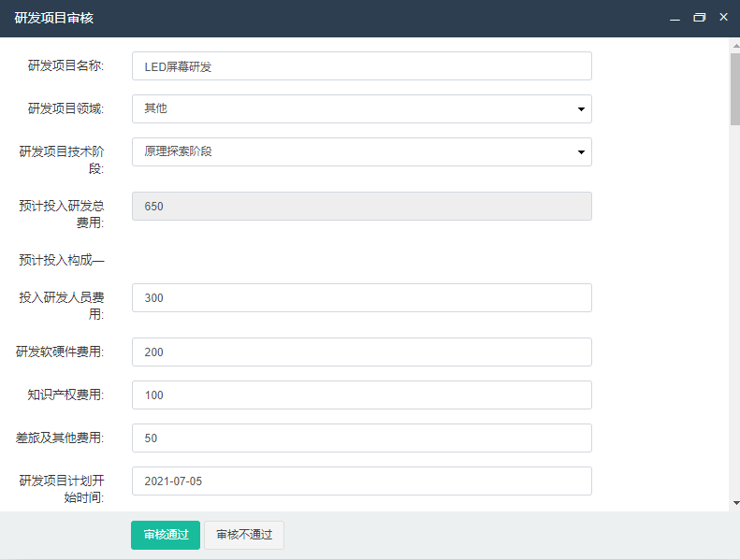Click the 原理探索阶段 combo box
The width and height of the screenshot is (740, 560).
361,151
